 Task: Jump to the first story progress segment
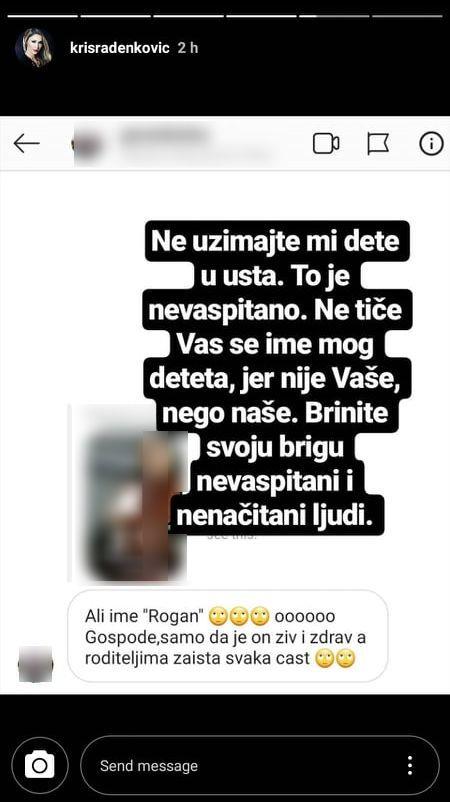(x=42, y=16)
